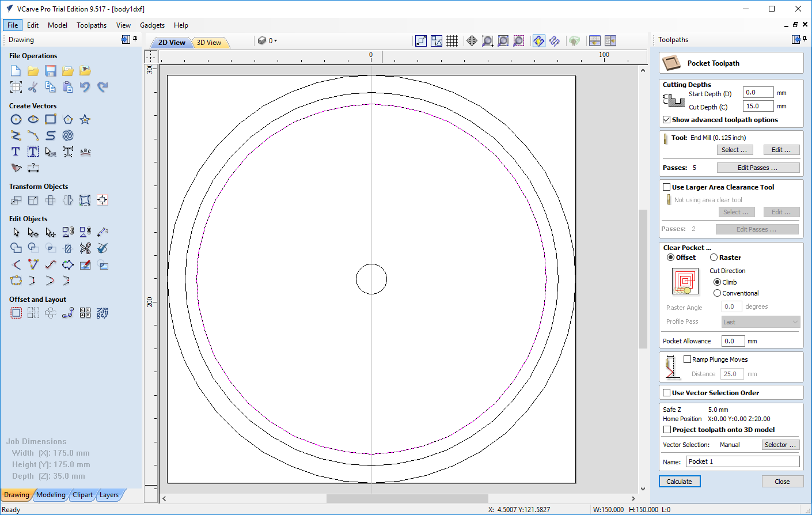Screen dimensions: 812x515
Task: Enable Ramp Plunge Moves checkbox
Action: point(687,359)
